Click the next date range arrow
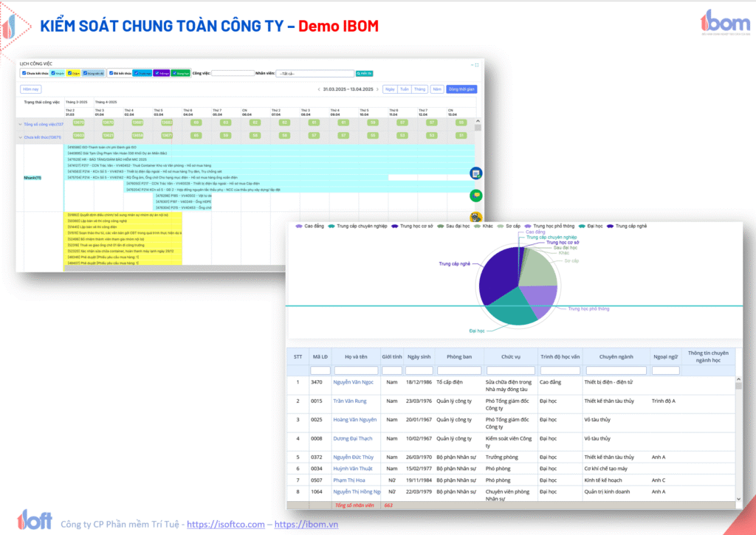756x535 pixels. (377, 89)
